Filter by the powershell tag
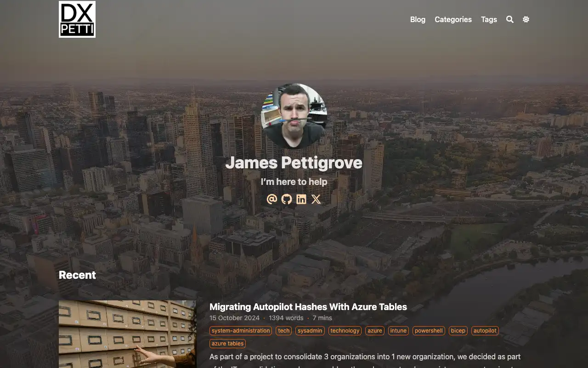Image resolution: width=588 pixels, height=368 pixels. [x=429, y=331]
